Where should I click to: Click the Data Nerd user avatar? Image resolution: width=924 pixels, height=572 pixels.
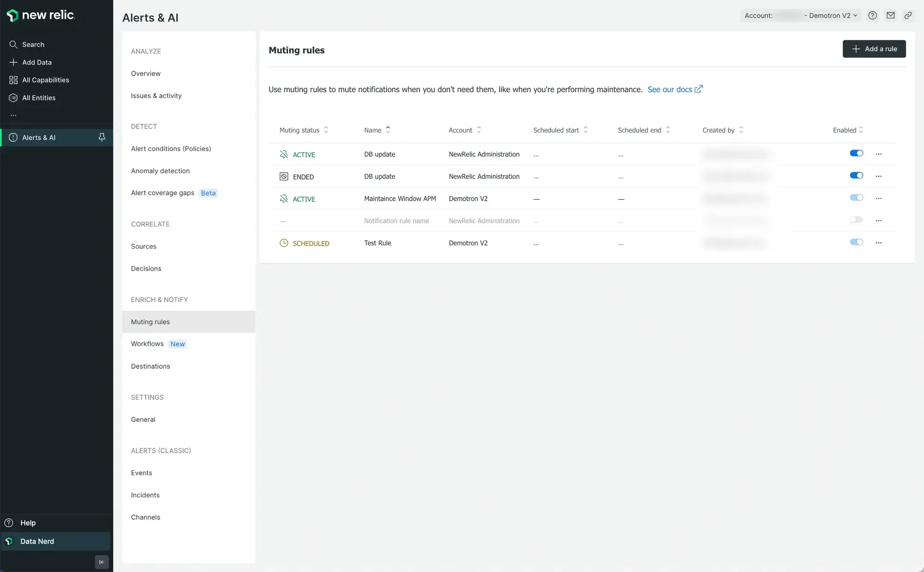9,541
